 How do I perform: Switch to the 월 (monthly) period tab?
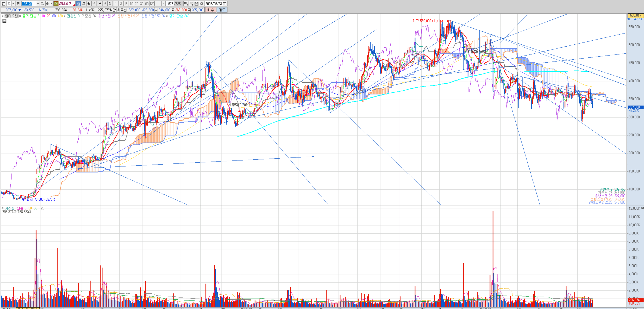pos(89,3)
